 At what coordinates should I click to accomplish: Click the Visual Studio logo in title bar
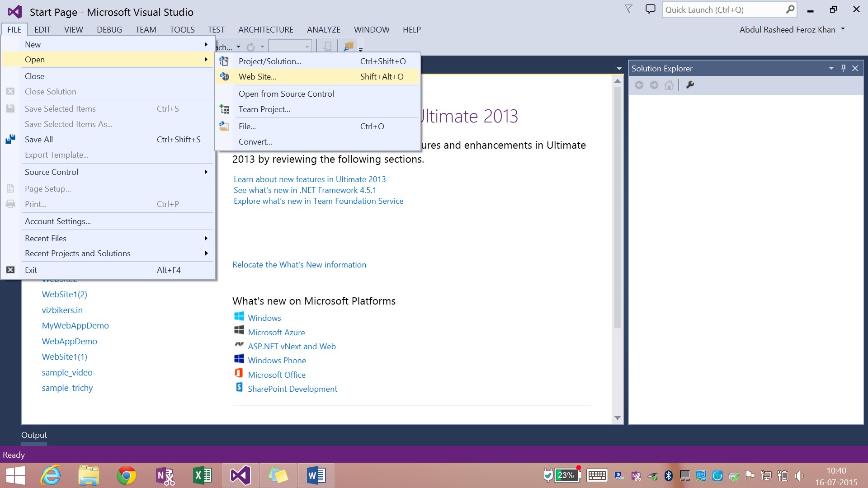coord(15,12)
